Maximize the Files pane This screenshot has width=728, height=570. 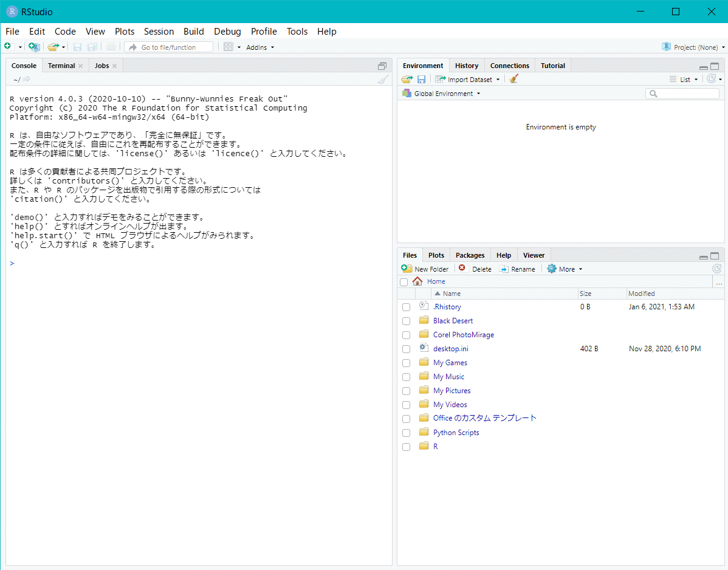tap(715, 256)
